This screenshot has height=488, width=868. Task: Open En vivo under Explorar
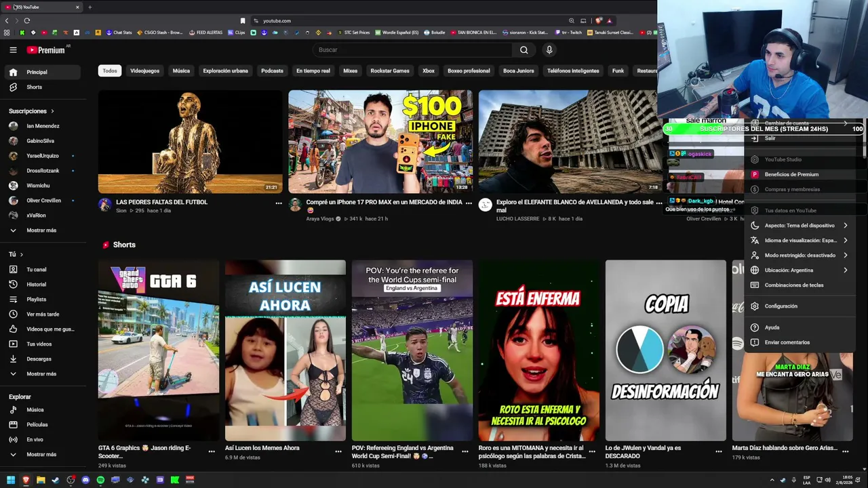click(x=41, y=440)
